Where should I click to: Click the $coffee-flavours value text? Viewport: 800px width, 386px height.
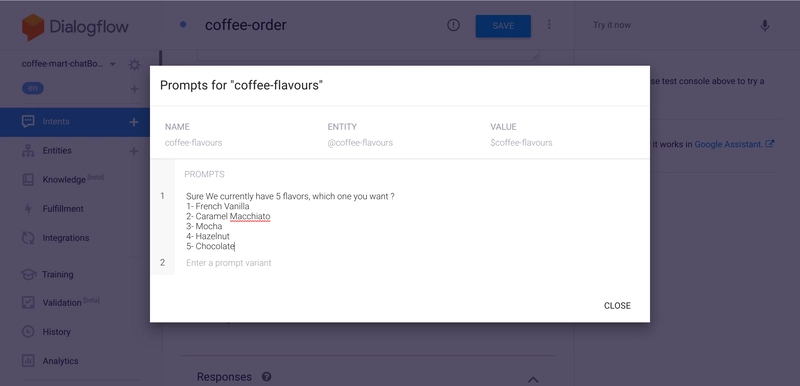click(521, 143)
